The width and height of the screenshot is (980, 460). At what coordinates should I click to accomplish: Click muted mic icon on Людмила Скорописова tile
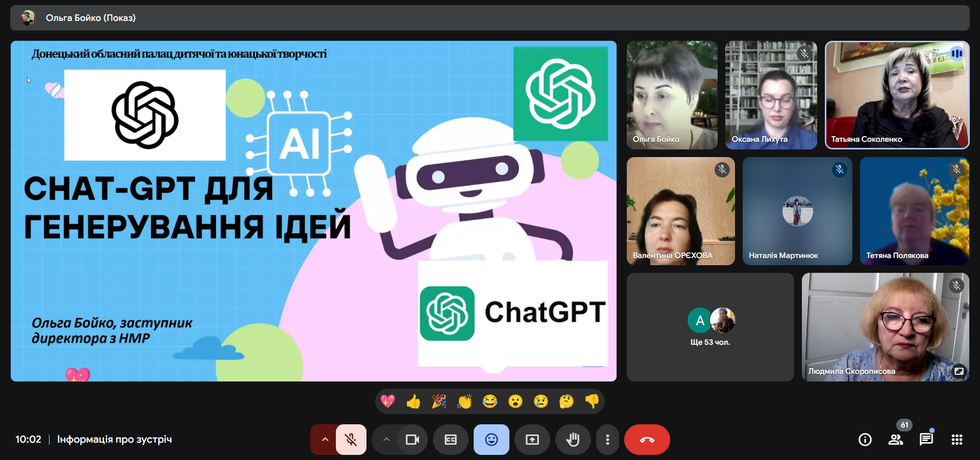tap(957, 286)
